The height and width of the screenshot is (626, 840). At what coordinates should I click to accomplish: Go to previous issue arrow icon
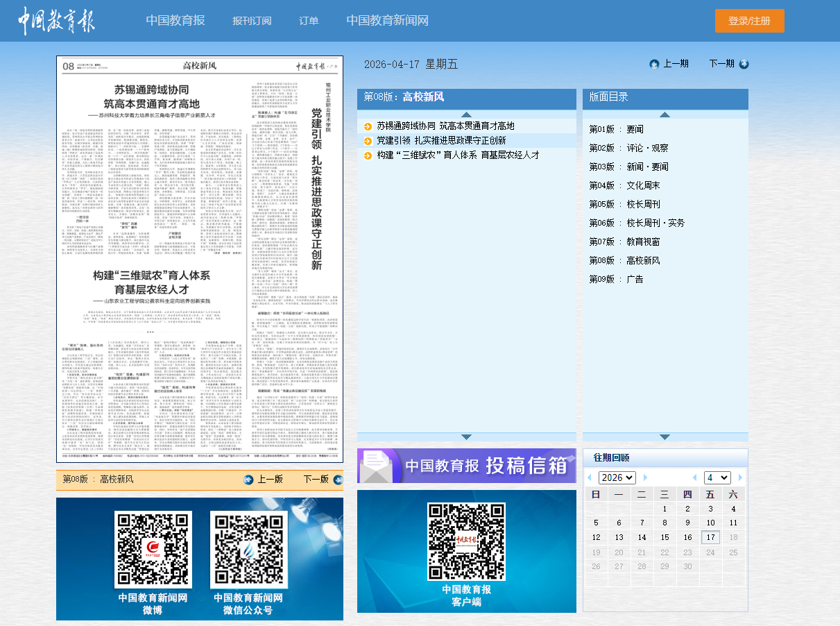point(654,64)
